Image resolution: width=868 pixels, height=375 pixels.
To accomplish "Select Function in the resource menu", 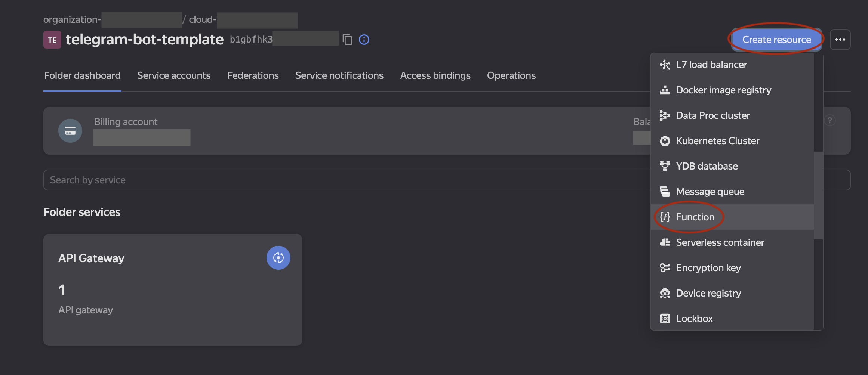I will coord(732,217).
